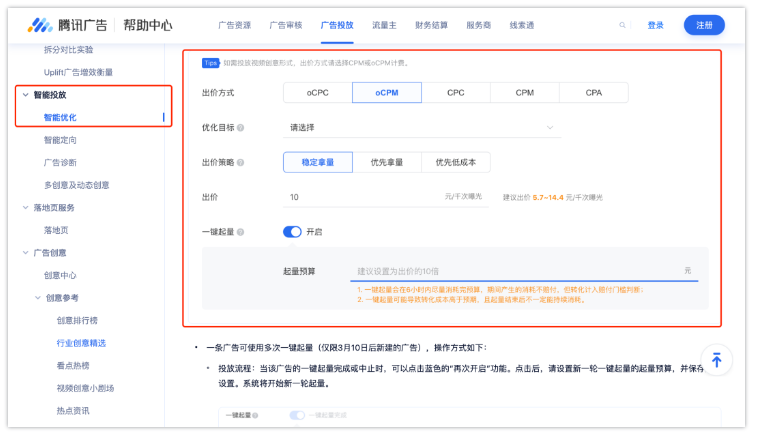Select CPM bidding method

coord(525,93)
